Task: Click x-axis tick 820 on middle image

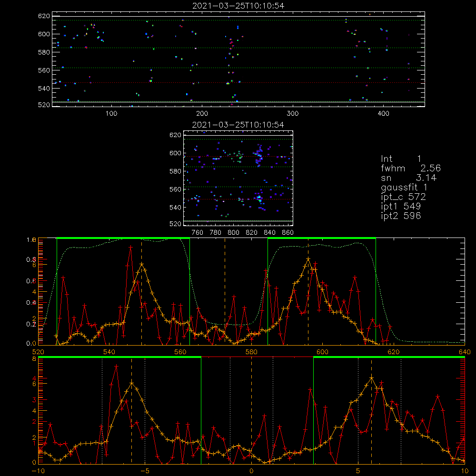Action: click(x=252, y=233)
